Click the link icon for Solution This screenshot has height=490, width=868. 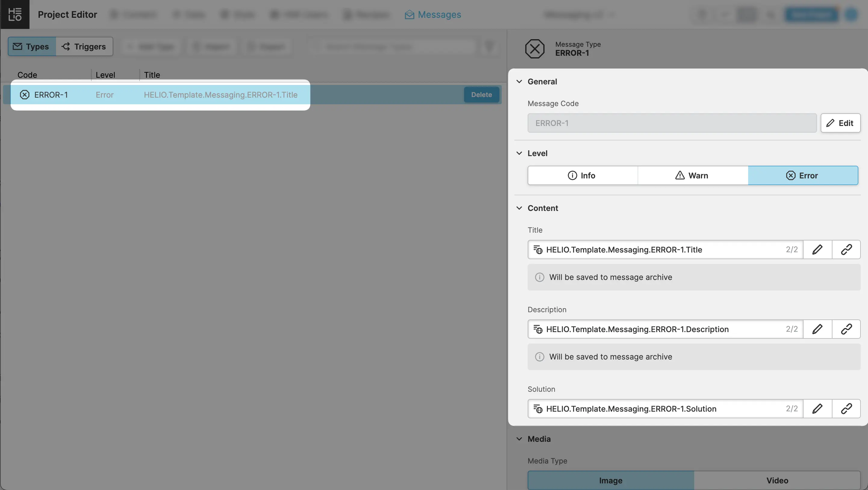click(x=846, y=409)
